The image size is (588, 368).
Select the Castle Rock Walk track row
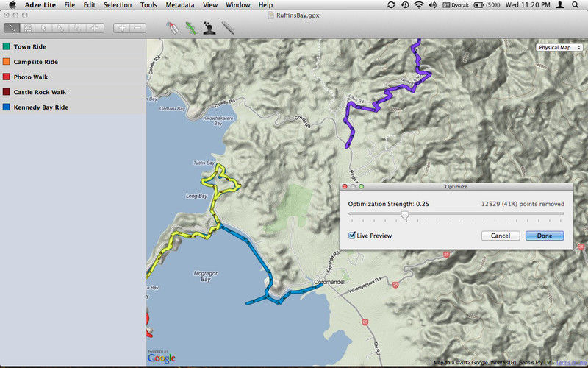click(x=73, y=92)
